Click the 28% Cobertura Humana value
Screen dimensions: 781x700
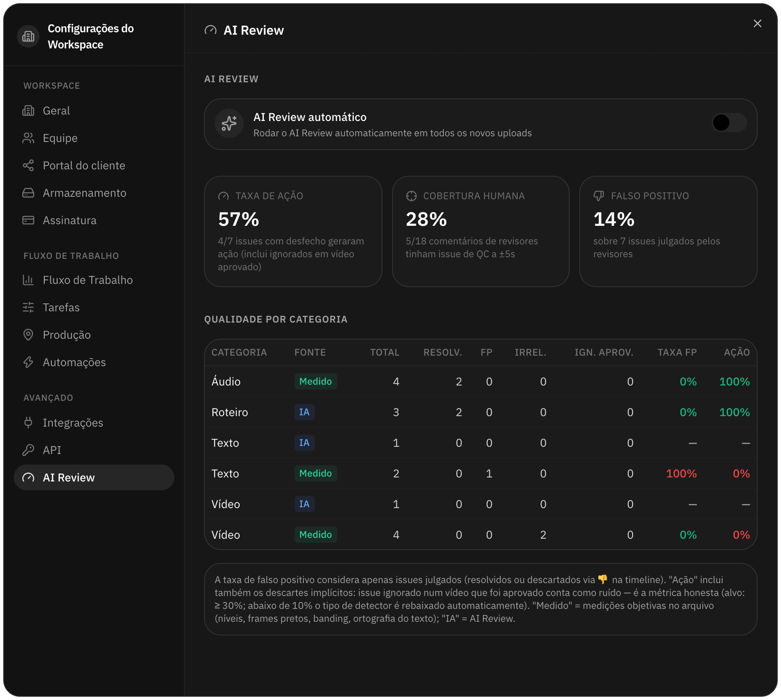(426, 219)
